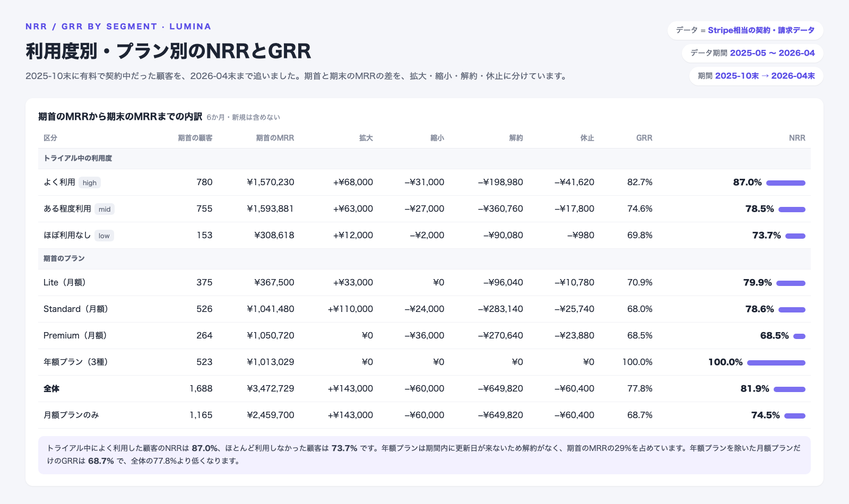Screen dimensions: 849x504
Task: Click the 74.5% NRR value
Action: click(765, 415)
